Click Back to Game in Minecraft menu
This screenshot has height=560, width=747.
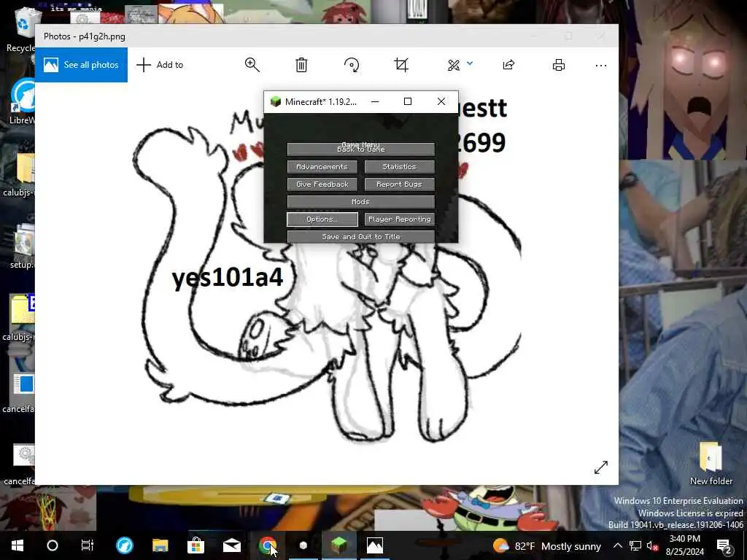pos(360,149)
